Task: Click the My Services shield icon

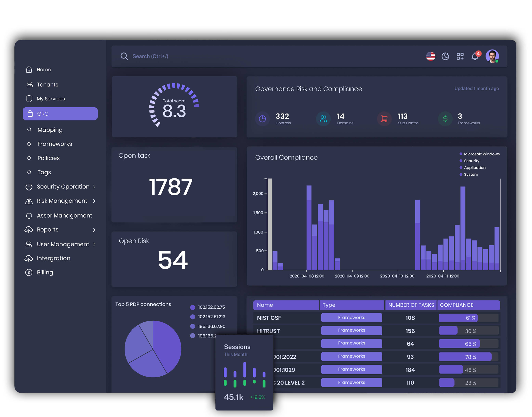Action: tap(29, 99)
